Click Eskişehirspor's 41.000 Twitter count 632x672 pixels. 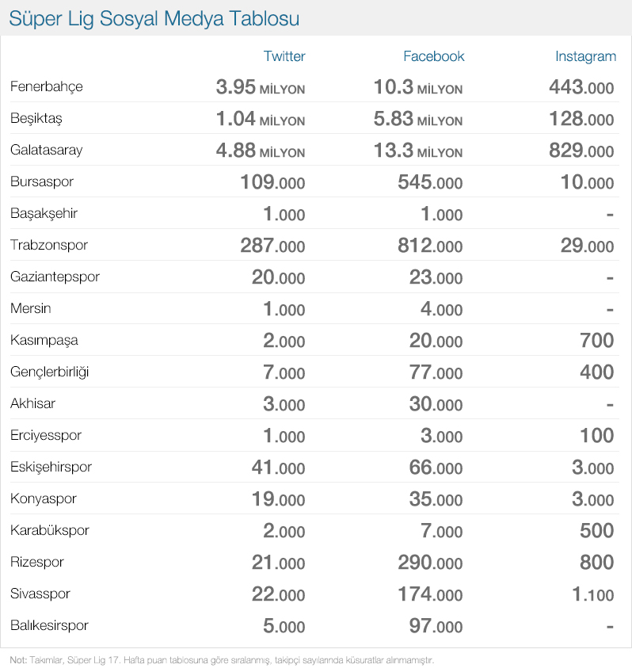pyautogui.click(x=278, y=468)
